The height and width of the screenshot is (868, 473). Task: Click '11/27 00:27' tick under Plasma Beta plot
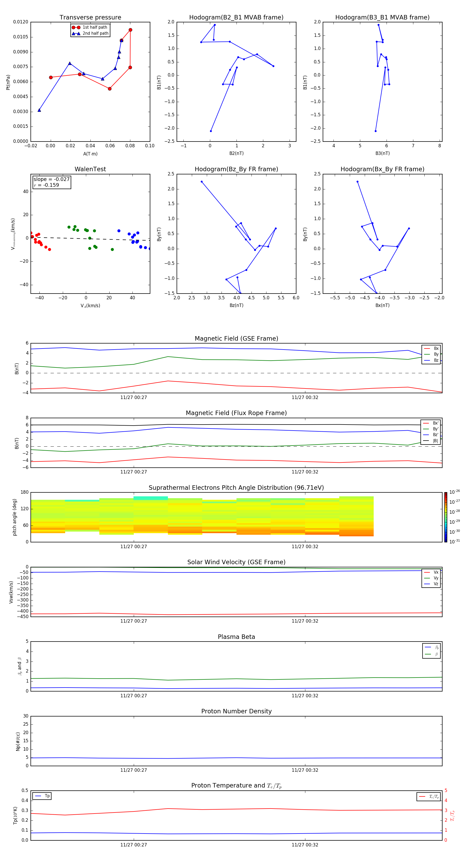point(134,695)
